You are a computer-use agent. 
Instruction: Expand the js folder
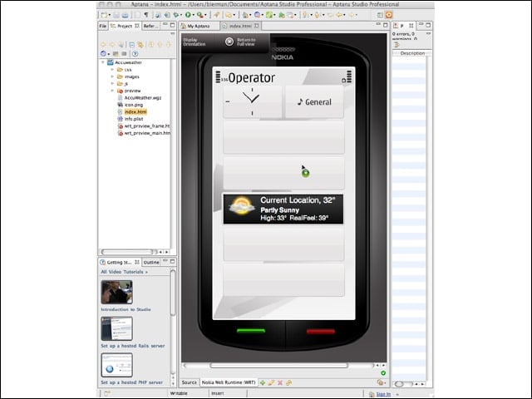(112, 83)
